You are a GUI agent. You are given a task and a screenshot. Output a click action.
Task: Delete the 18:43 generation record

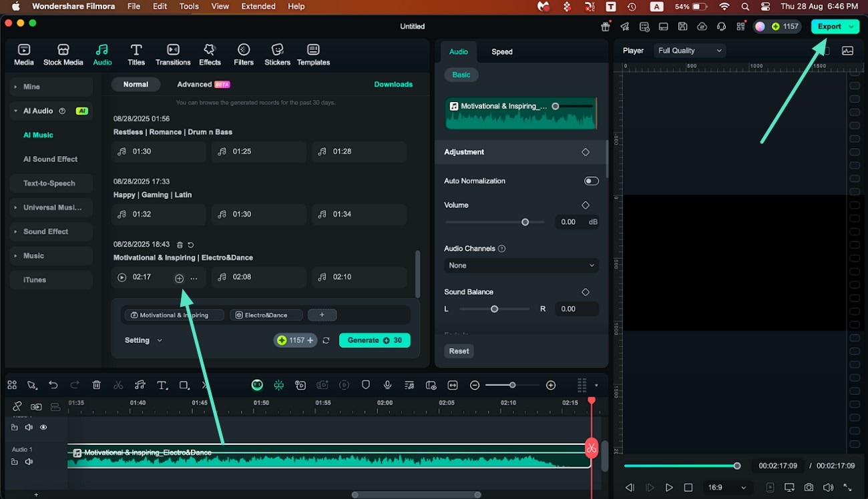[x=180, y=245]
